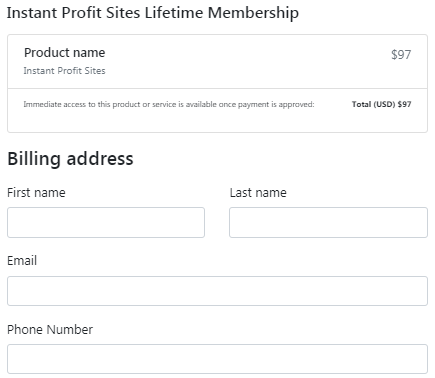Image resolution: width=435 pixels, height=378 pixels.
Task: Click the 'Instant Profit Sites Lifetime Membership' heading
Action: coord(153,13)
